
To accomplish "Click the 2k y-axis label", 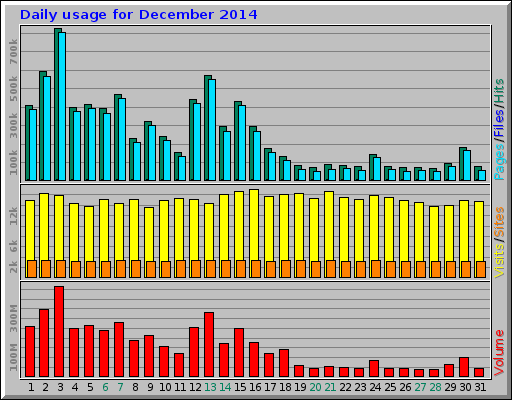I will tap(13, 267).
